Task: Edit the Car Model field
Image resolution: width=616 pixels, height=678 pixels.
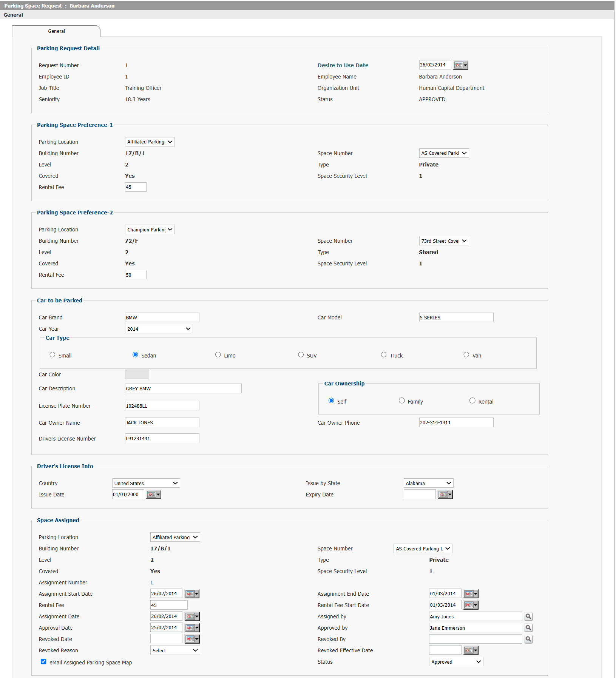Action: click(x=456, y=317)
